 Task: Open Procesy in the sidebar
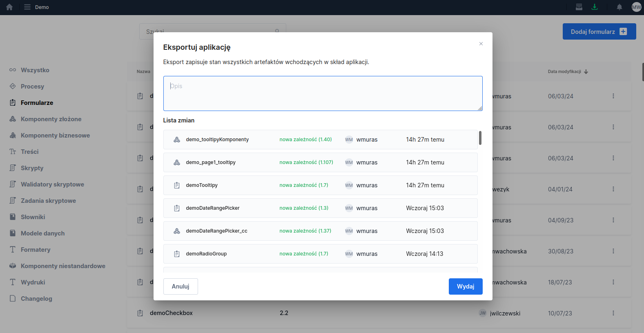[x=32, y=87]
